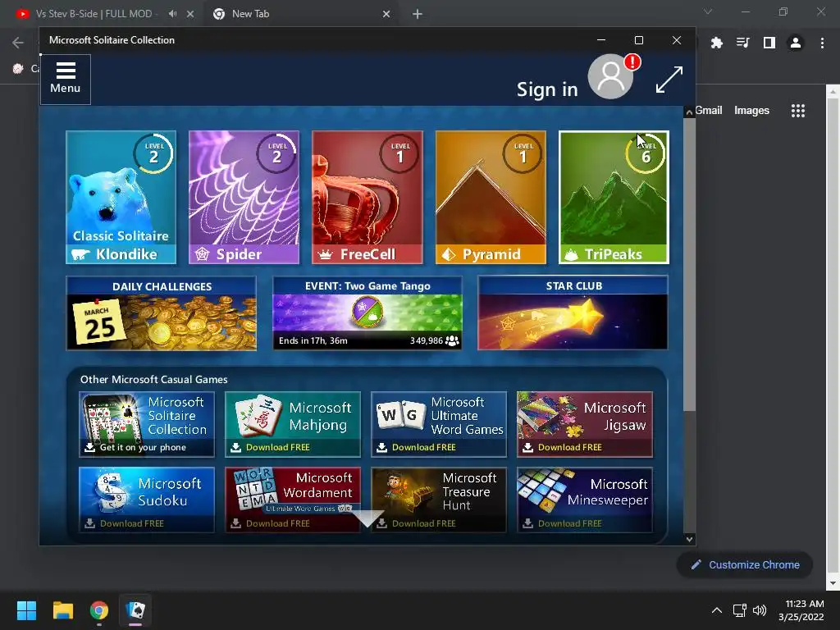
Task: Click Solitaire Collection taskbar icon
Action: (135, 610)
